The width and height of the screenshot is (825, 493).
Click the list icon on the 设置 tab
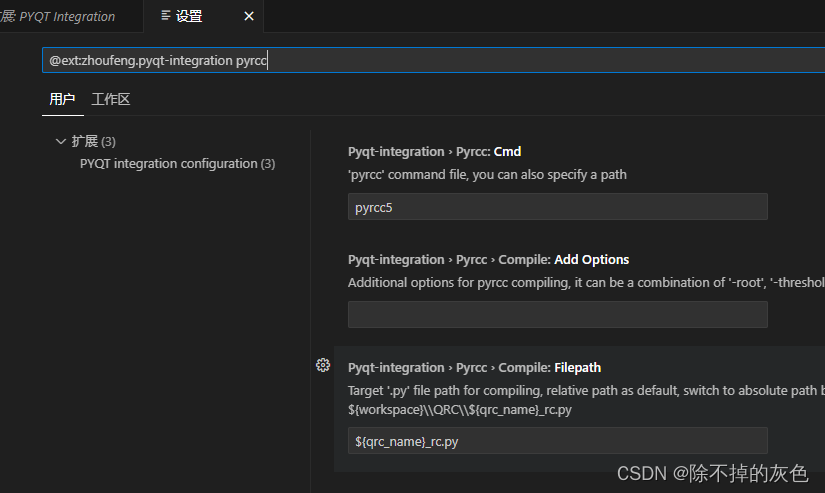tap(166, 16)
